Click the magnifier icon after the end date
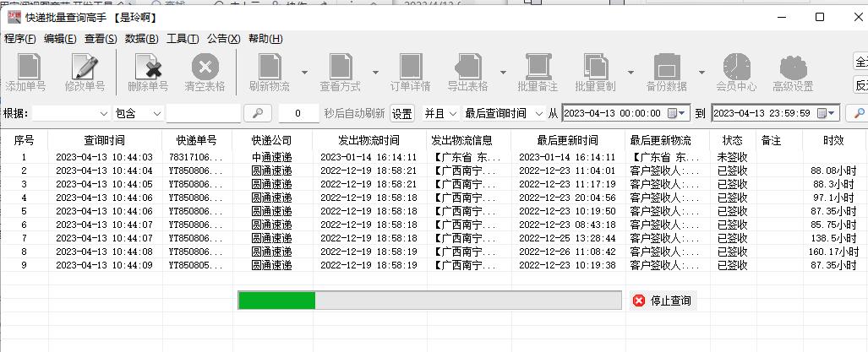The width and height of the screenshot is (868, 352). [860, 113]
